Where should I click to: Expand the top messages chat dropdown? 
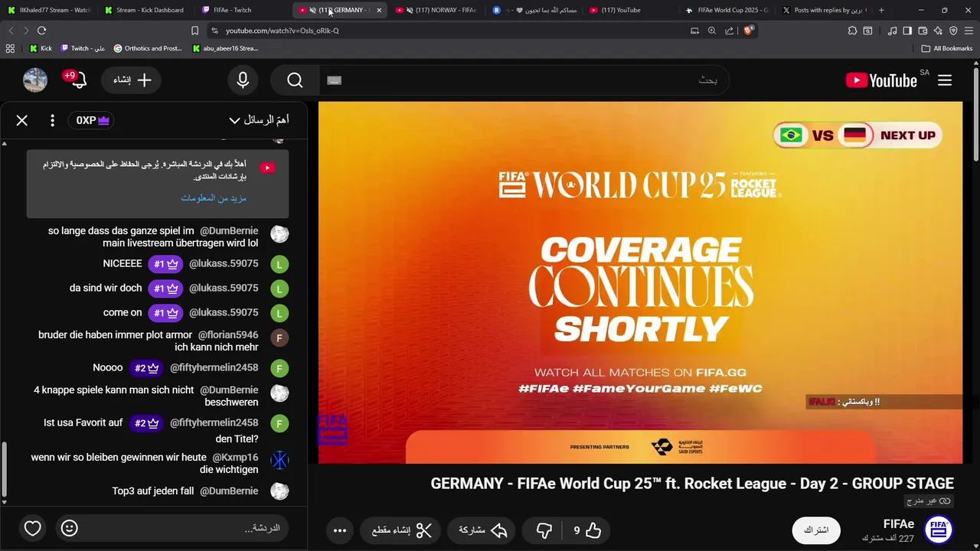pos(260,120)
